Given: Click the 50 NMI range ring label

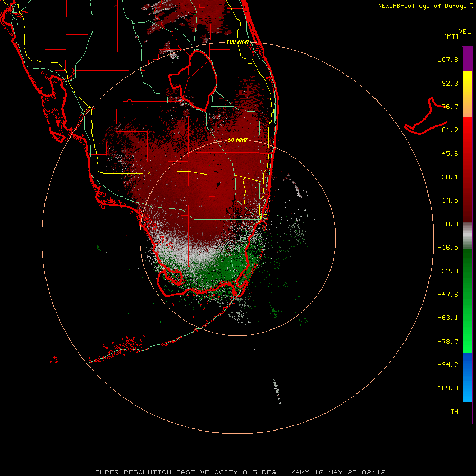Looking at the screenshot, I should coord(237,140).
